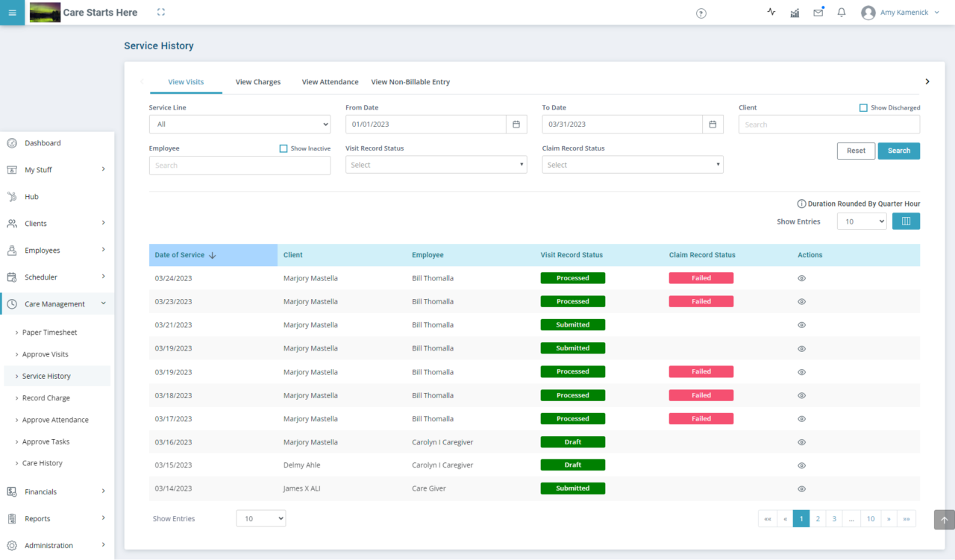Image resolution: width=955 pixels, height=560 pixels.
Task: Switch to the View Charges tab
Action: (257, 82)
